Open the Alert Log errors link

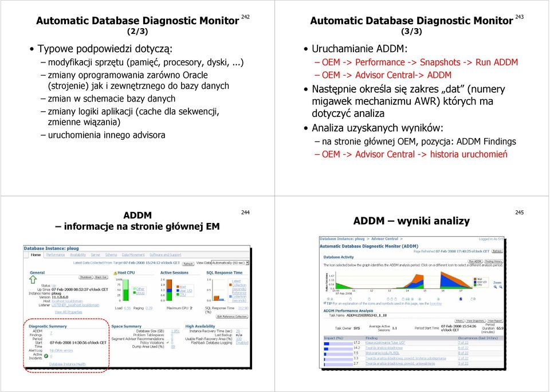61,351
